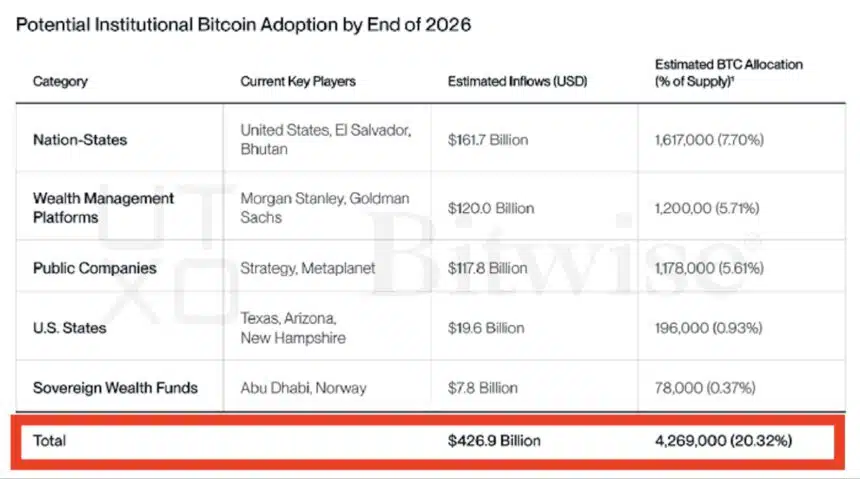Click the Category column header
The width and height of the screenshot is (860, 479).
(60, 81)
